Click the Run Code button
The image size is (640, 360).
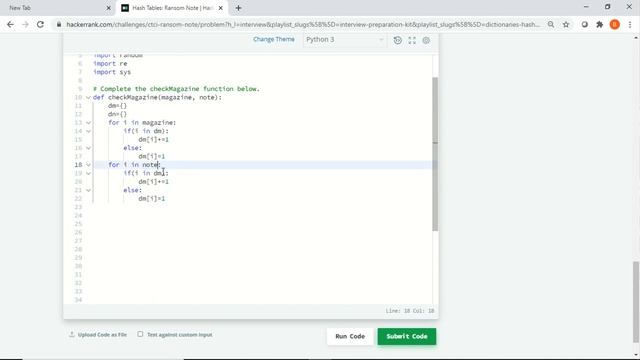(x=350, y=336)
